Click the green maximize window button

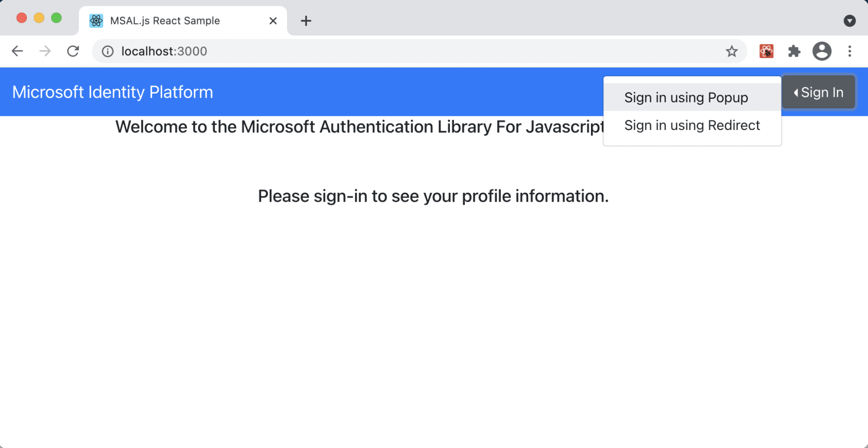click(x=56, y=18)
